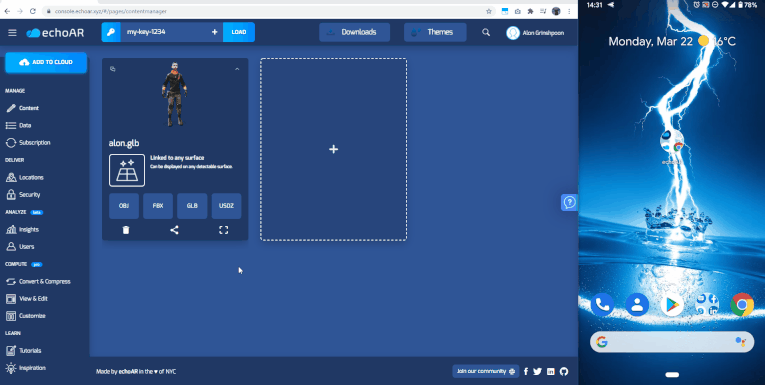Open the Downloads page
This screenshot has width=765, height=385.
tap(354, 32)
